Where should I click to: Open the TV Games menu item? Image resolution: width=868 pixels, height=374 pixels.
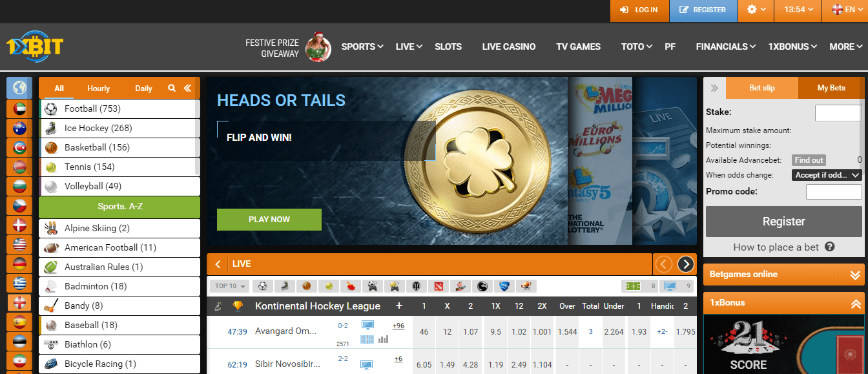579,47
